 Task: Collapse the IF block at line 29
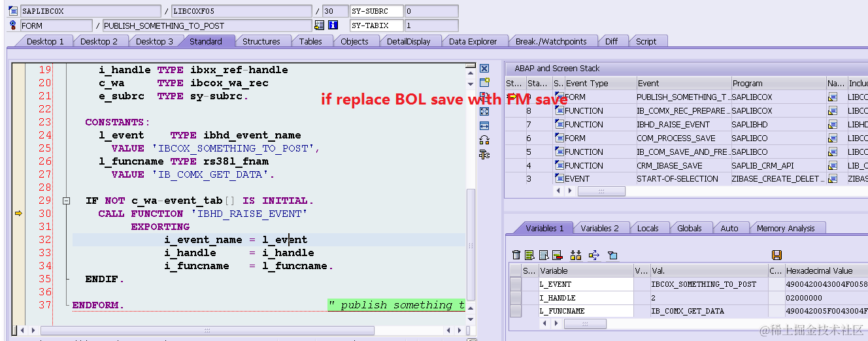tap(66, 201)
